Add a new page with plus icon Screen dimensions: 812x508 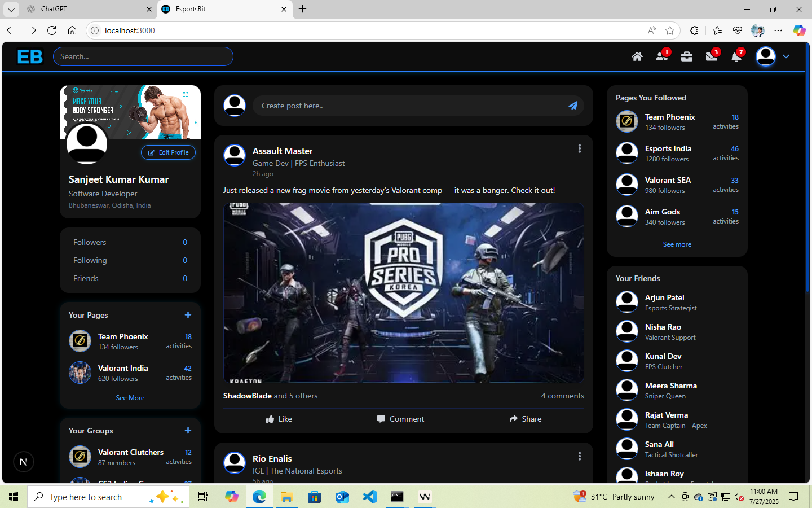pyautogui.click(x=188, y=315)
